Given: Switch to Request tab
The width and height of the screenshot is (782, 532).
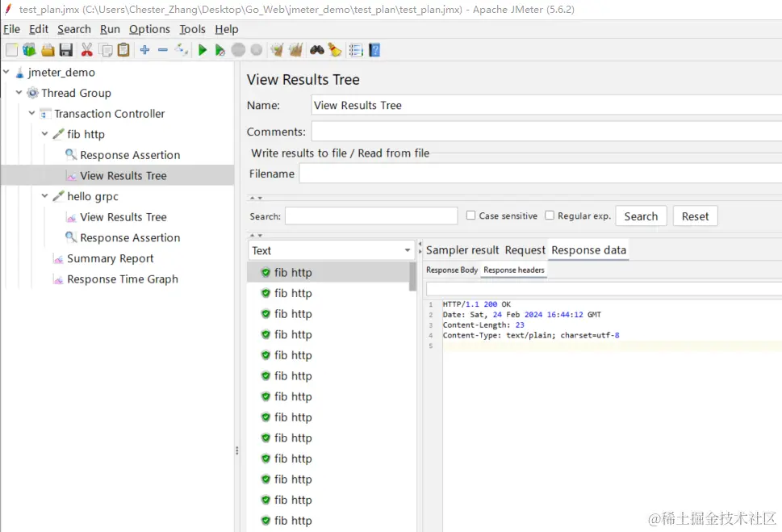Looking at the screenshot, I should click(525, 250).
